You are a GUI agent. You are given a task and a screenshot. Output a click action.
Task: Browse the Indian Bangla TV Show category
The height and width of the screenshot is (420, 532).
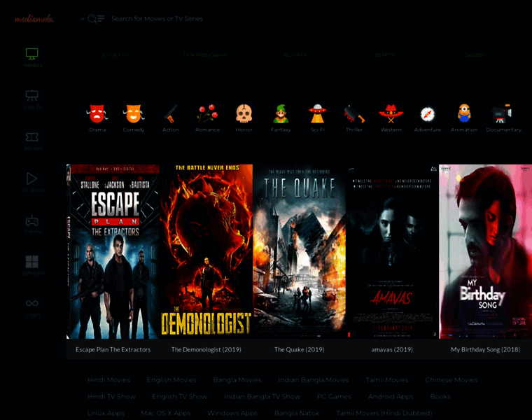[262, 397]
